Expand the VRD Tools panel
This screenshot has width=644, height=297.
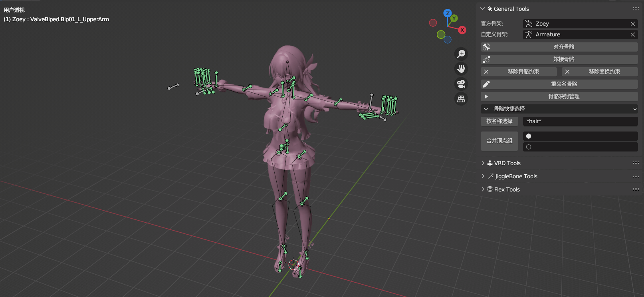click(483, 163)
